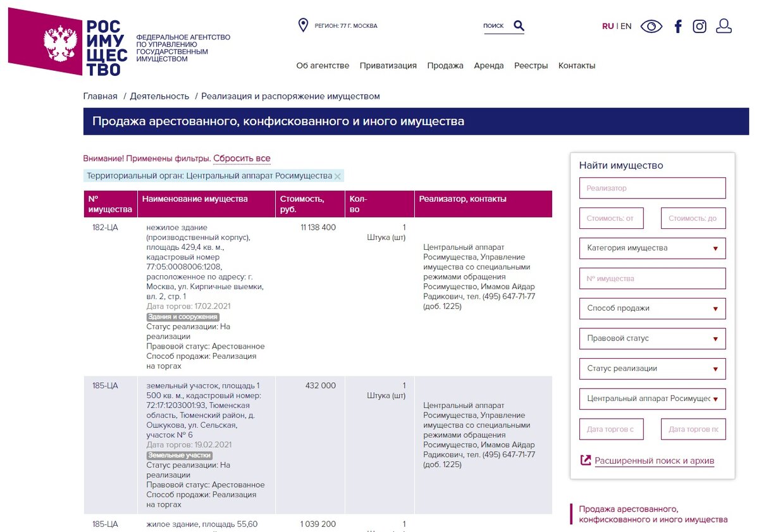759x532 pixels.
Task: Click the Земельные участки category tag
Action: click(180, 455)
